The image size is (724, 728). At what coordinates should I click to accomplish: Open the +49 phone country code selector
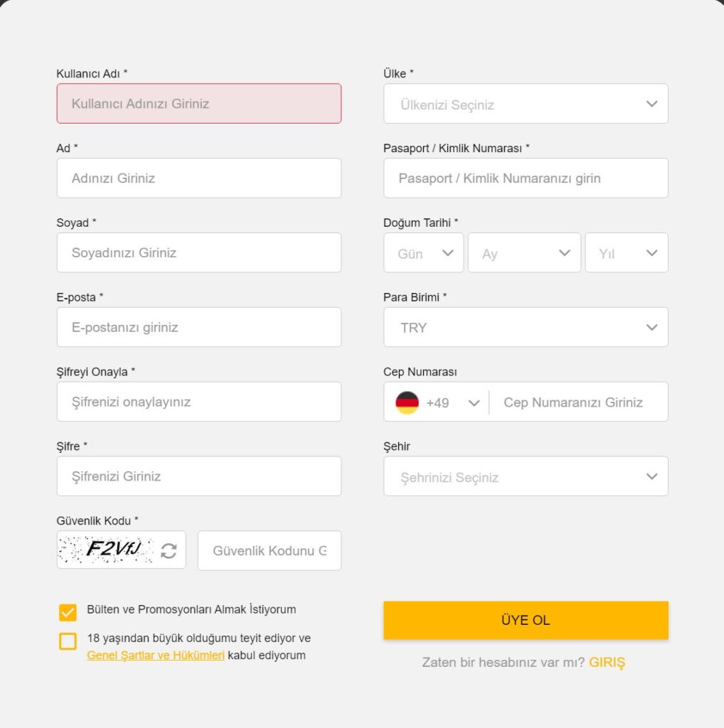(452, 402)
